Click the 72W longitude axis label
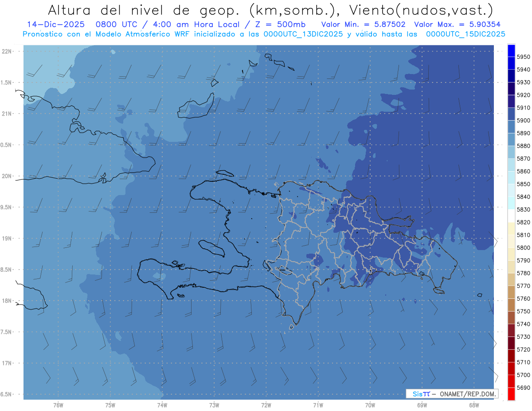 pos(266,405)
